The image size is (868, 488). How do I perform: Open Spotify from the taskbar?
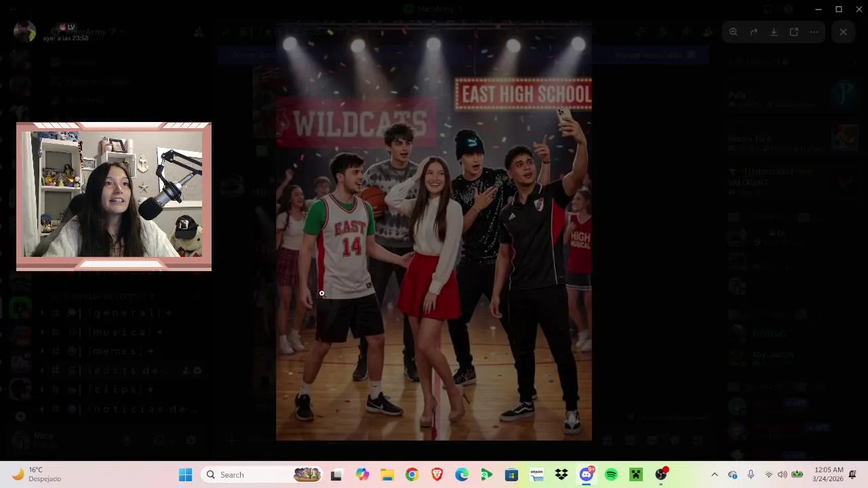coord(611,475)
